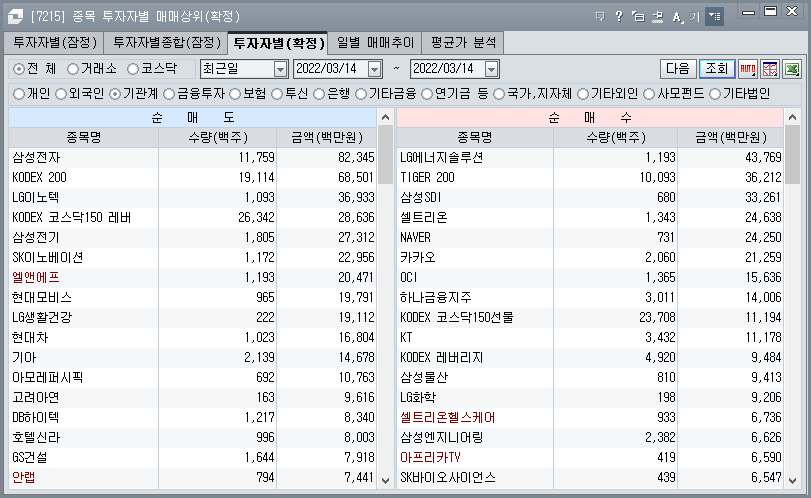Image resolution: width=811 pixels, height=498 pixels.
Task: Switch to 투자자별(잠정) tab
Action: pos(54,43)
